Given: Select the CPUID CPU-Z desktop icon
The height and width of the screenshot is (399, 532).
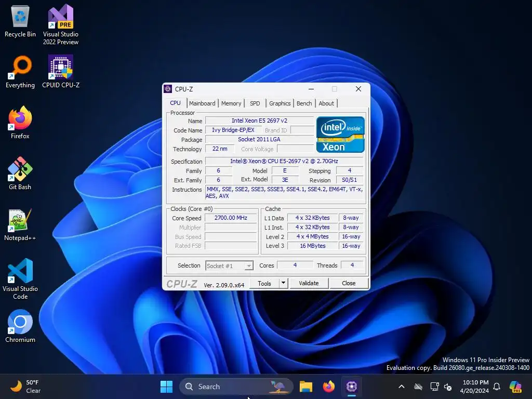Looking at the screenshot, I should pyautogui.click(x=61, y=72).
